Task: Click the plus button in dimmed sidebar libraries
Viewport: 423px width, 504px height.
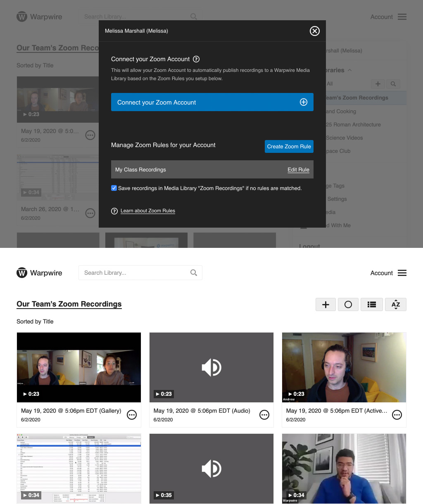Action: (x=378, y=84)
